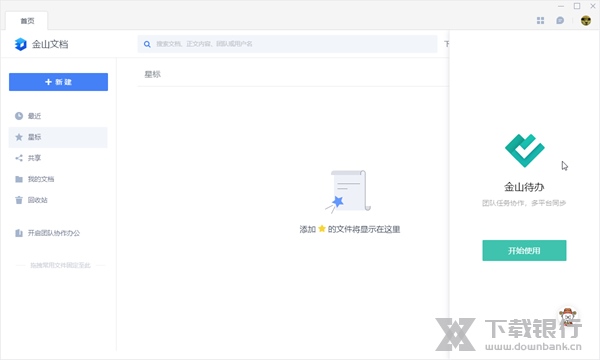Screen dimensions: 600x360
Task: Close the application window
Action: [x=593, y=6]
